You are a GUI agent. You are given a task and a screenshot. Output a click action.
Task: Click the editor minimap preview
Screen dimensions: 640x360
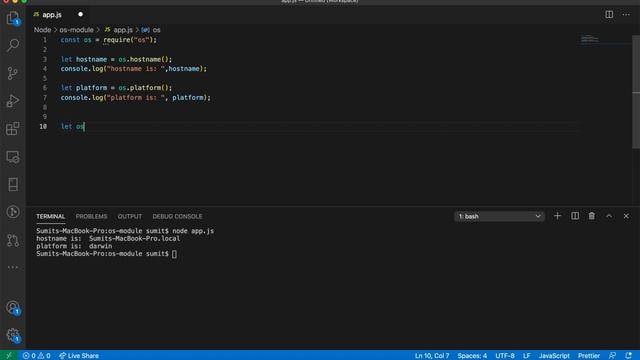(x=590, y=39)
